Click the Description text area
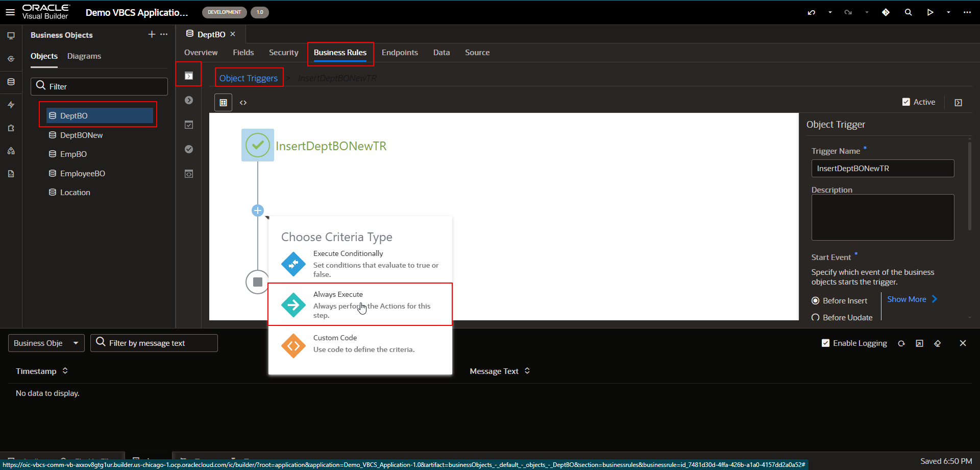Image resolution: width=980 pixels, height=470 pixels. 883,217
